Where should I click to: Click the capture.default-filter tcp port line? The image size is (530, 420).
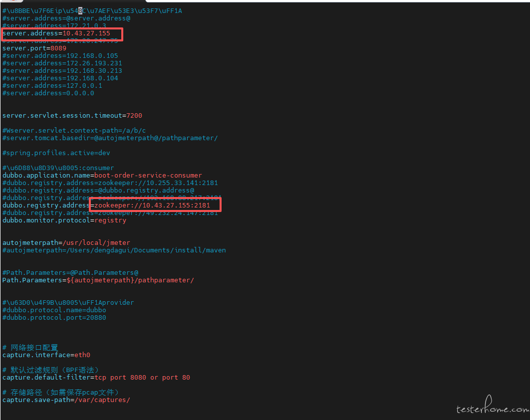click(96, 378)
